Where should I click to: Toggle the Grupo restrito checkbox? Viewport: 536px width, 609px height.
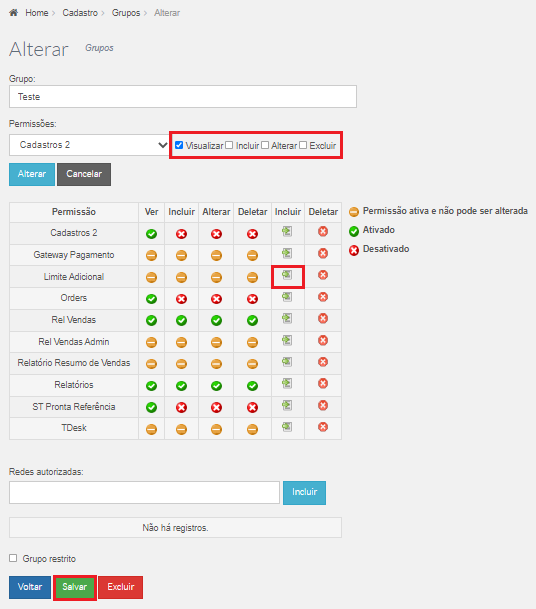[13, 558]
